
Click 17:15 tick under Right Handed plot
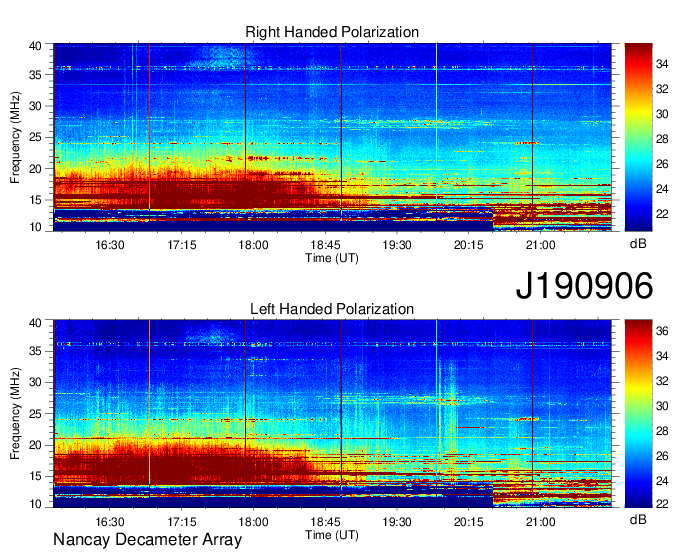(182, 245)
